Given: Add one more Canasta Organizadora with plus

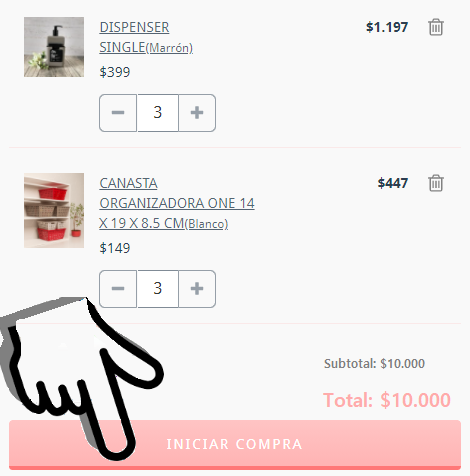Looking at the screenshot, I should coord(197,289).
